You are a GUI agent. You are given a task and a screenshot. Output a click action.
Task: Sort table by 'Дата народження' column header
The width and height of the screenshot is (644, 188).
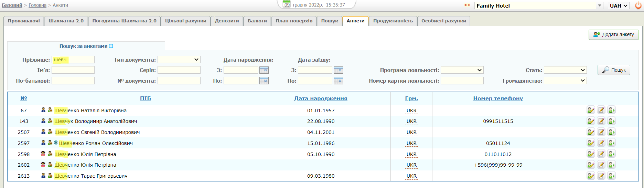[x=321, y=98]
